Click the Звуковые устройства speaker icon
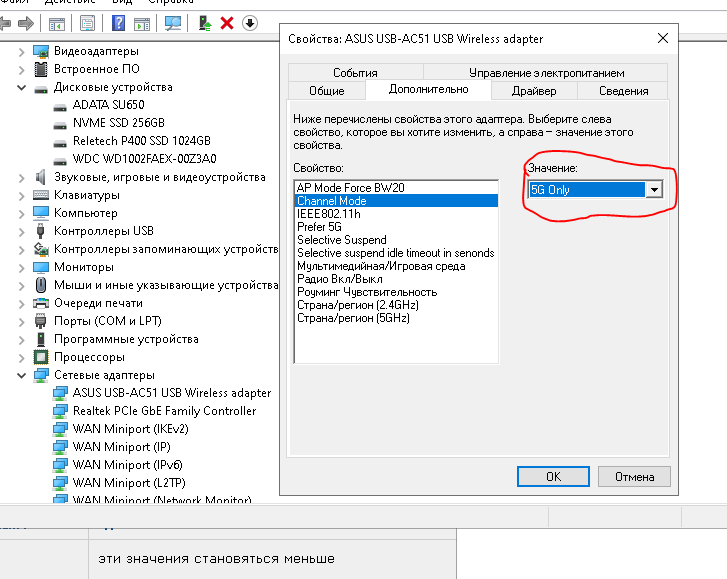The width and height of the screenshot is (727, 579). (x=41, y=177)
